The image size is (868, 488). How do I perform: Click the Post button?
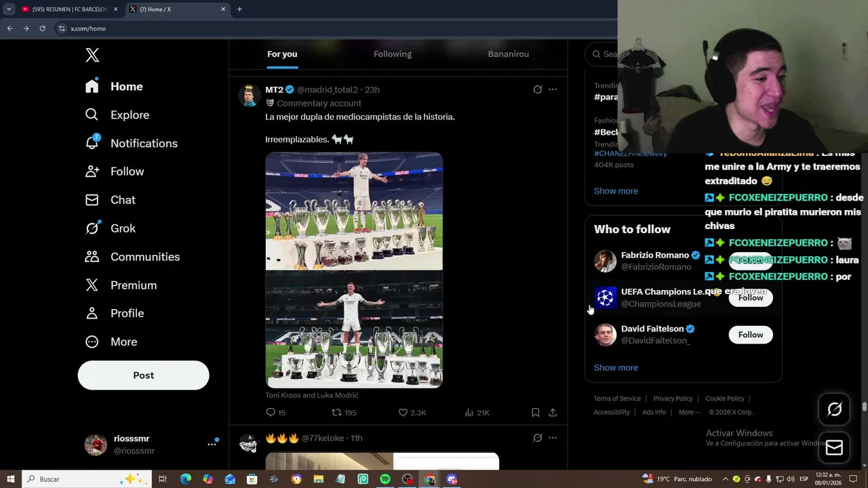pyautogui.click(x=143, y=375)
